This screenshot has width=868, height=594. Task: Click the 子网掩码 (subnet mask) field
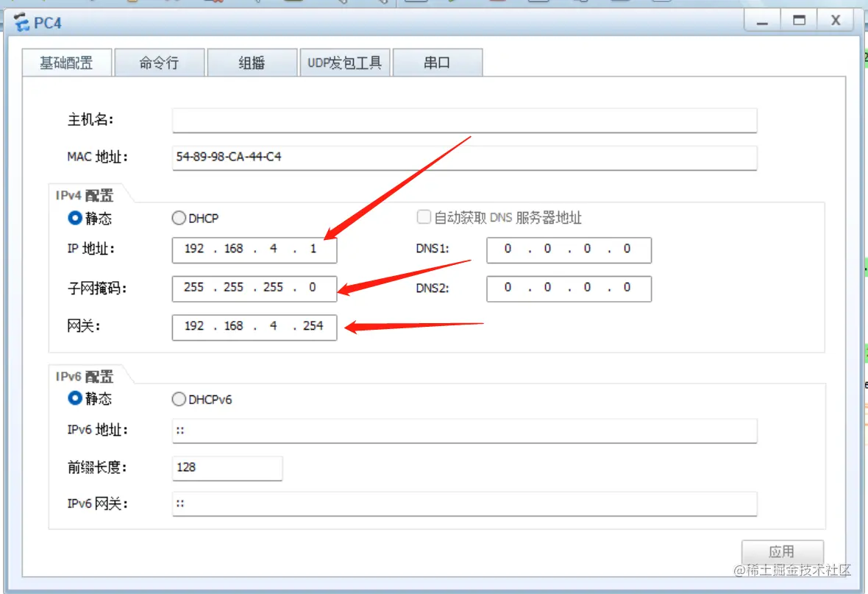pos(254,288)
